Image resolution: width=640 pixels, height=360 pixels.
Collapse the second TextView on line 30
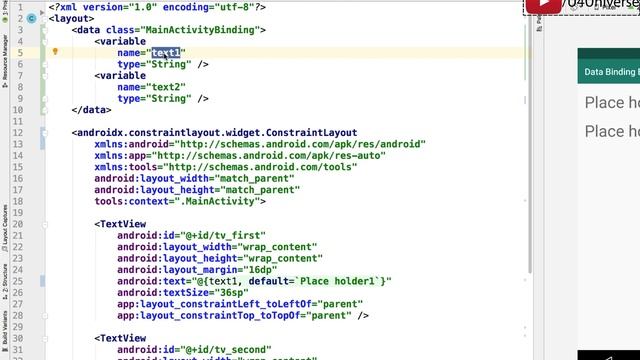pyautogui.click(x=44, y=339)
